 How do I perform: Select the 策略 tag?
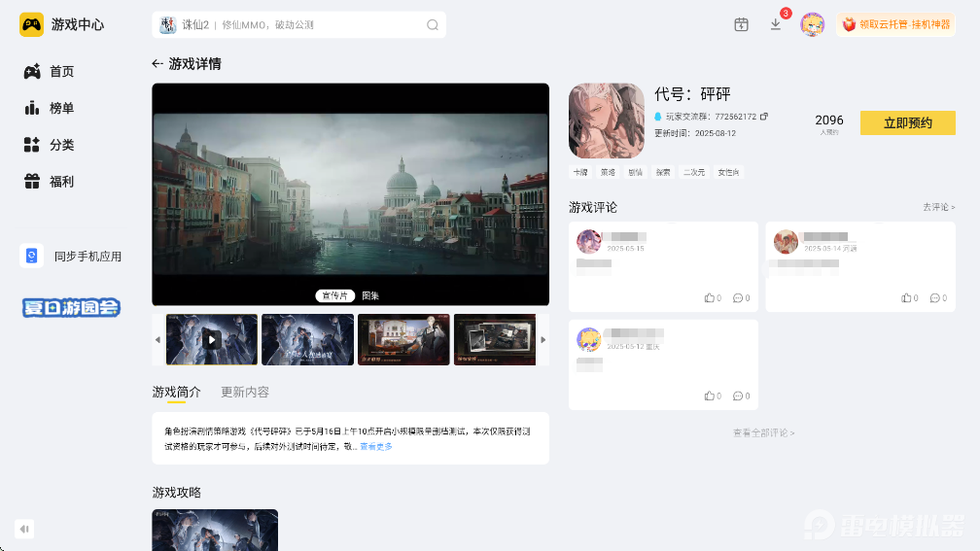pos(609,172)
